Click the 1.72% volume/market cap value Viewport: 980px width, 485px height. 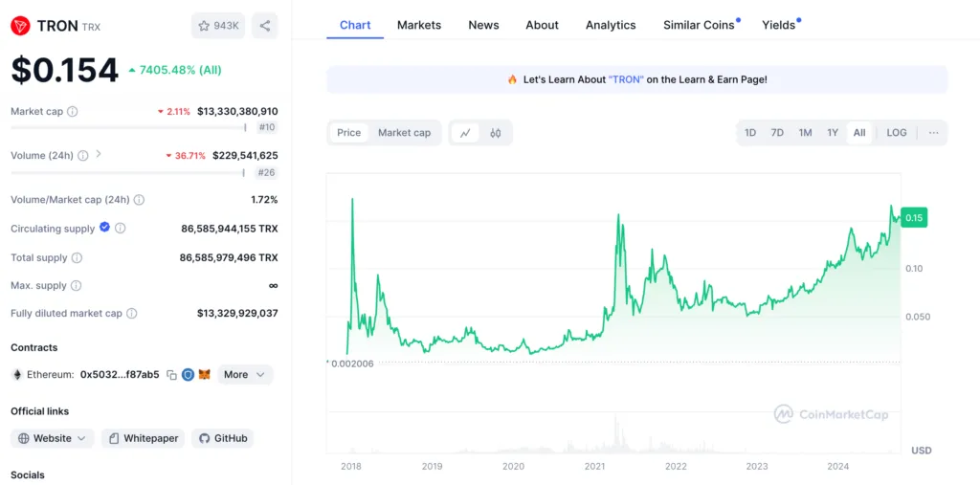tap(264, 200)
